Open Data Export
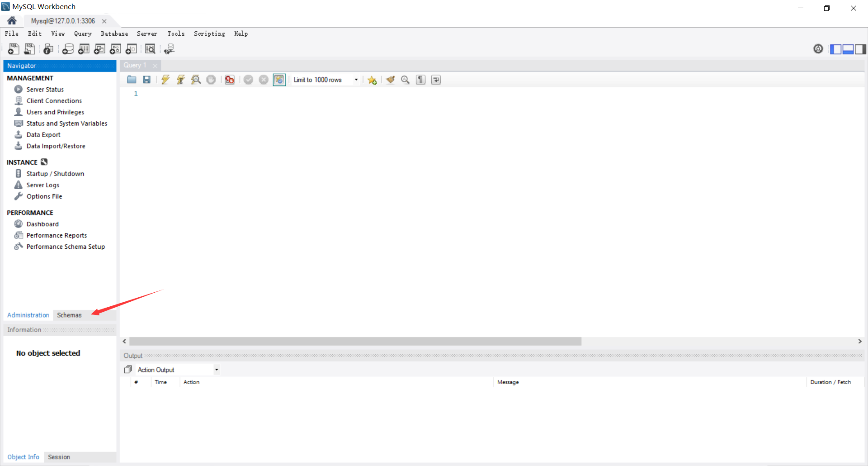 43,134
